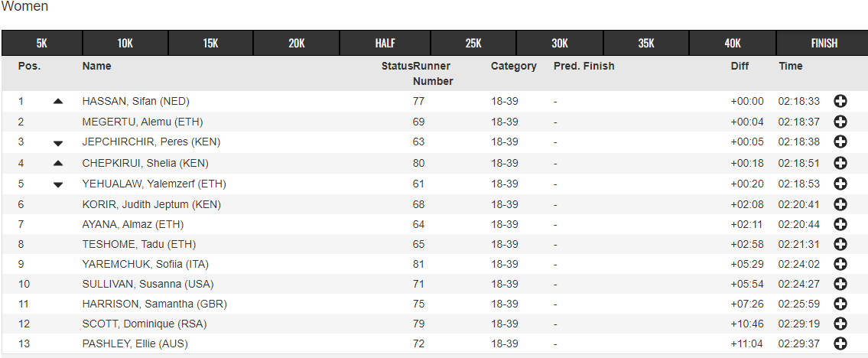This screenshot has height=358, width=868.
Task: Expand HARRISON, Samantha row plus icon
Action: coord(840,304)
